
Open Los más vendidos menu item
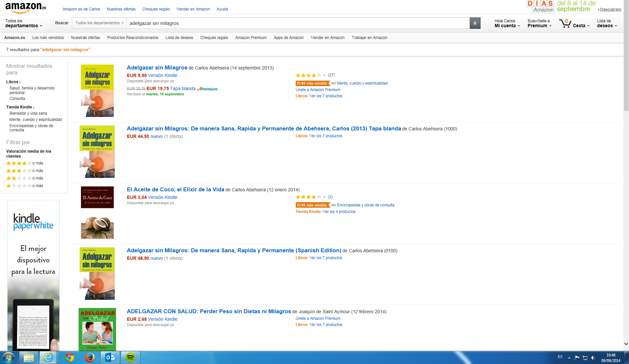[x=48, y=38]
